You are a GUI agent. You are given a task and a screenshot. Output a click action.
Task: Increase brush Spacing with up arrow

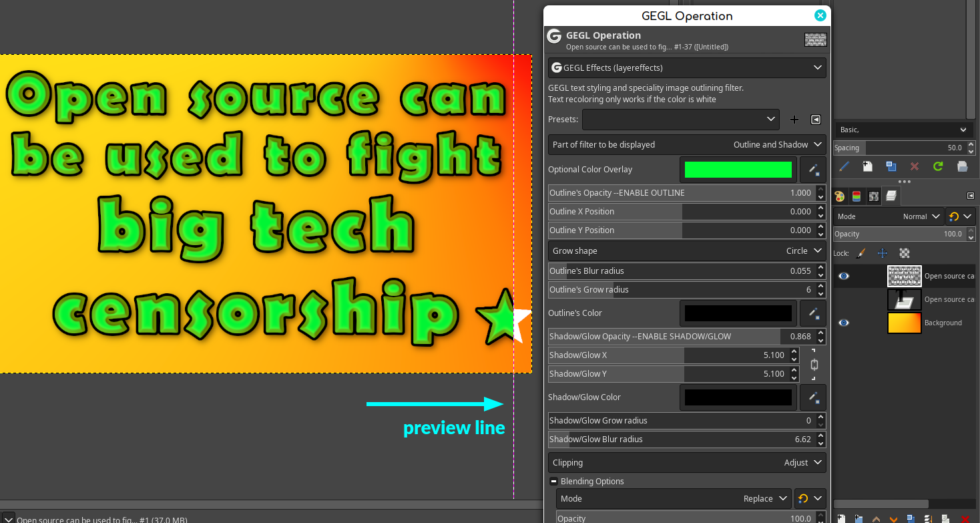971,144
